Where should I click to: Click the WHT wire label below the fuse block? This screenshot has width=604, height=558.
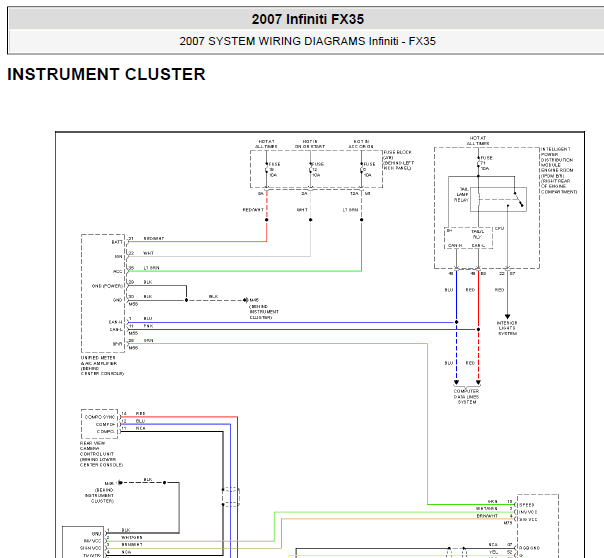tap(302, 210)
